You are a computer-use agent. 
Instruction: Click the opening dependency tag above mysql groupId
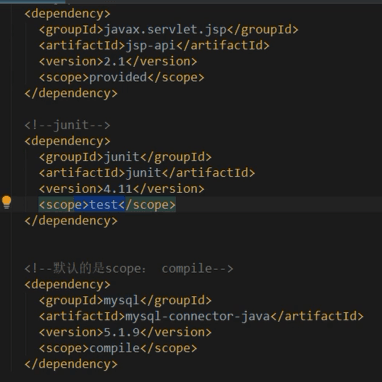(67, 285)
